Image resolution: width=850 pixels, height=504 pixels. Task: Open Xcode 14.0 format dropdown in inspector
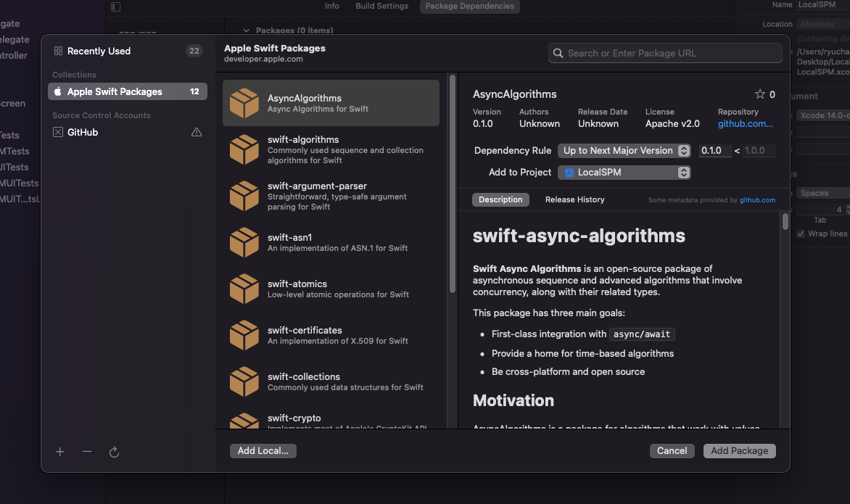(823, 115)
